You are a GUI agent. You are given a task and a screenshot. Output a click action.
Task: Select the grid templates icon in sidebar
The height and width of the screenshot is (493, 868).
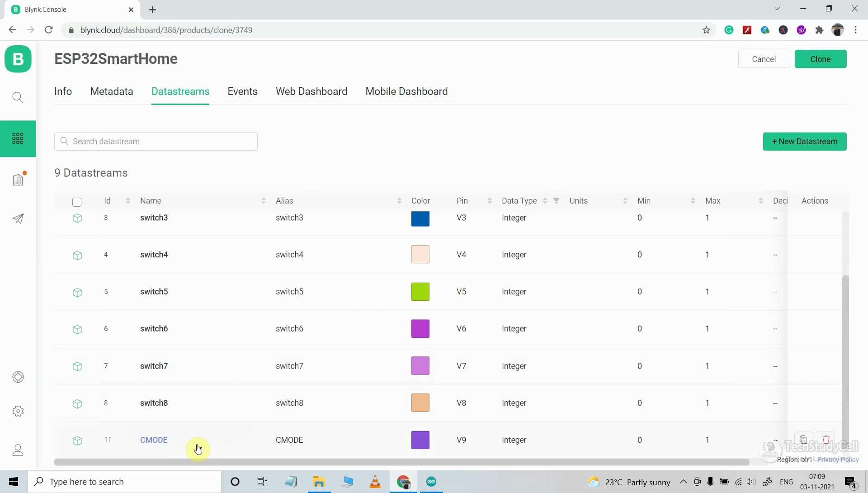pos(18,138)
